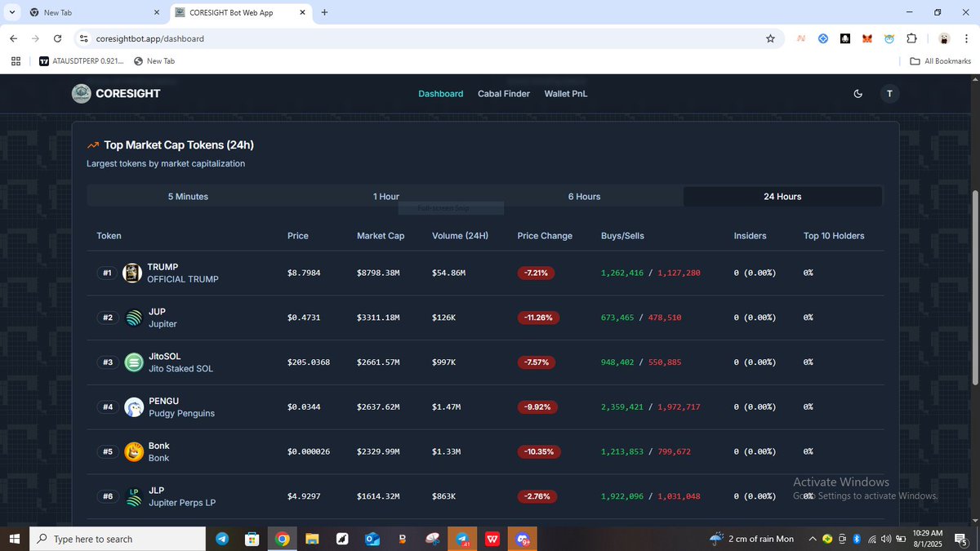Open the MetaMask fox extension
This screenshot has width=980, height=551.
[x=867, y=38]
